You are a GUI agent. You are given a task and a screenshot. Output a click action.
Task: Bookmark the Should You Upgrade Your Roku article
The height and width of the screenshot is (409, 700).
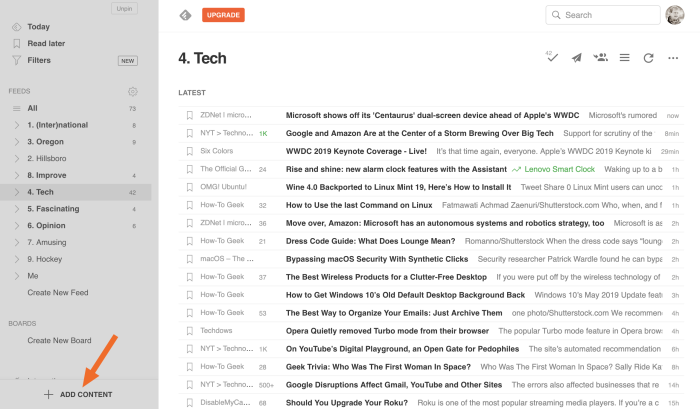190,402
